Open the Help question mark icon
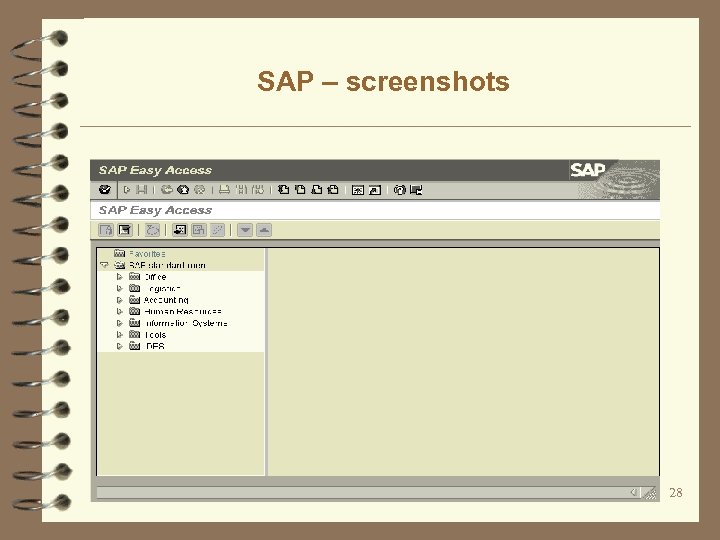The width and height of the screenshot is (720, 540). click(400, 190)
